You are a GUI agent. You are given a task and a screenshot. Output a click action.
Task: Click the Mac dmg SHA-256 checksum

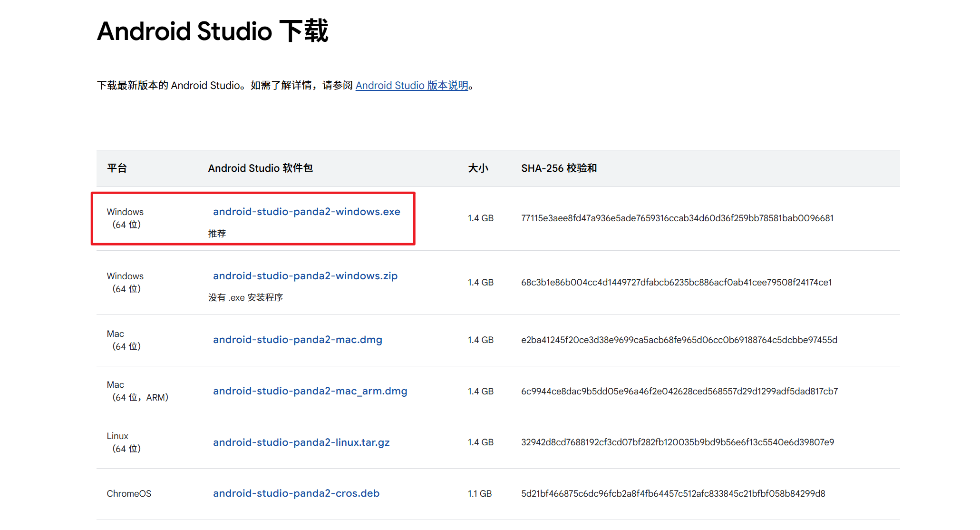(x=679, y=340)
